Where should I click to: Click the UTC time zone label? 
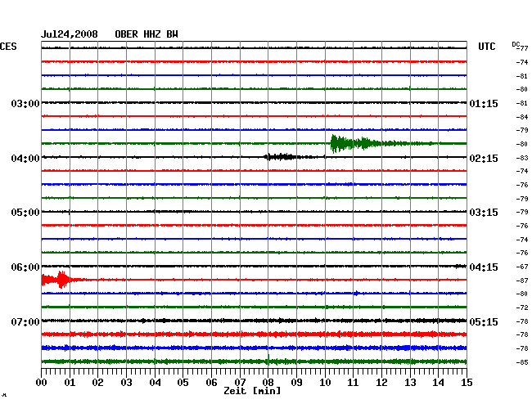click(x=486, y=47)
